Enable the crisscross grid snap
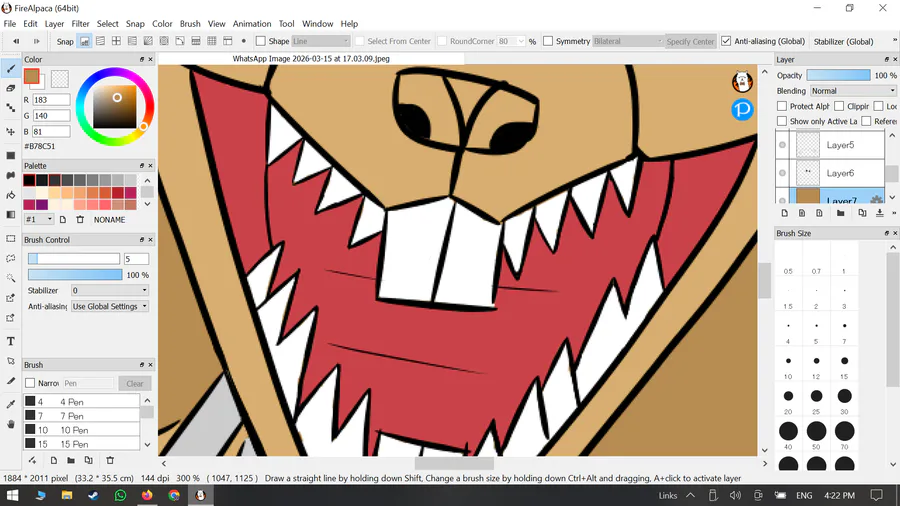900x506 pixels. tap(116, 41)
